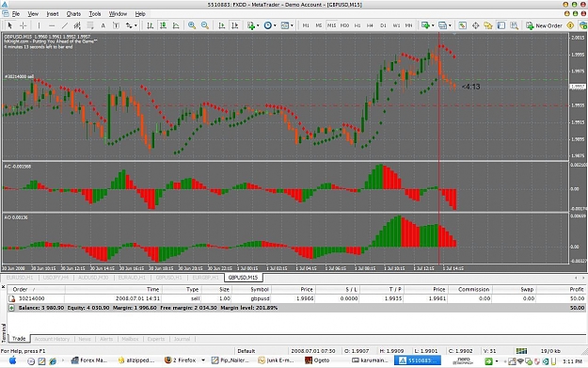The width and height of the screenshot is (588, 368).
Task: Sort orders by the Order column header
Action: 37,289
